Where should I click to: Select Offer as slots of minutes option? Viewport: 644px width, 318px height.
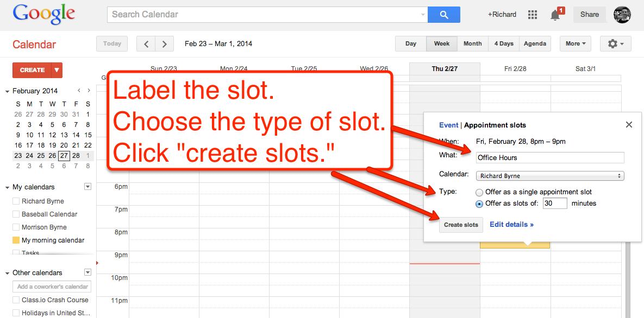[x=479, y=203]
